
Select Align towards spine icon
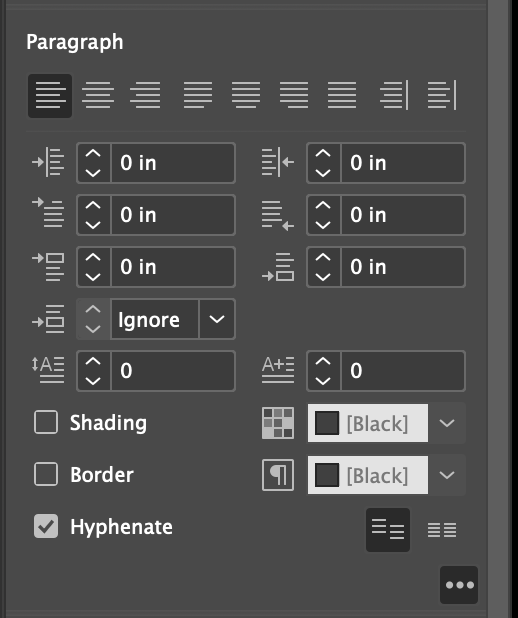click(394, 96)
